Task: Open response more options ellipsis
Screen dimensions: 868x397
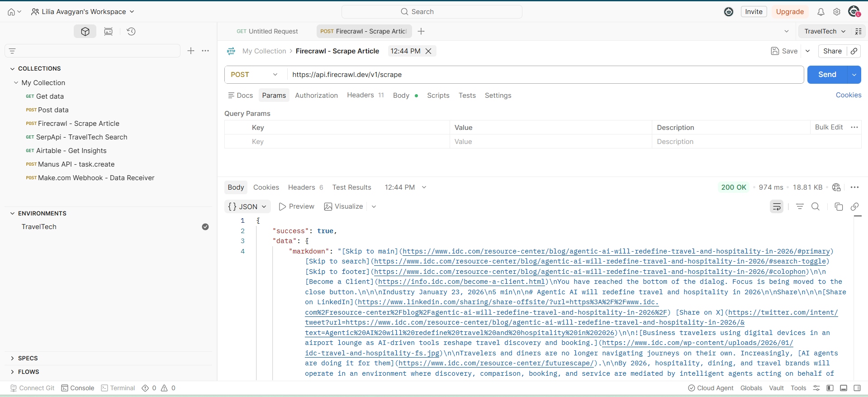Action: click(x=854, y=187)
